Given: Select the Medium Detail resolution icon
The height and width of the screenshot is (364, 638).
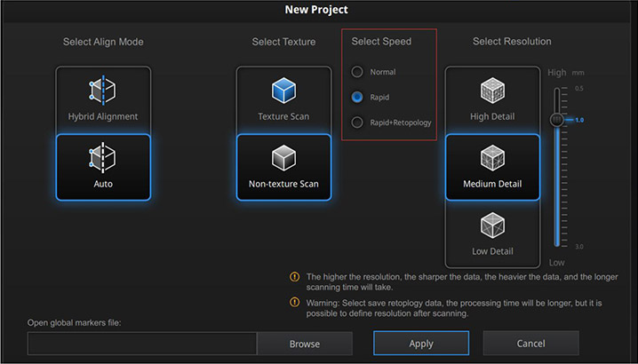Looking at the screenshot, I should [492, 160].
